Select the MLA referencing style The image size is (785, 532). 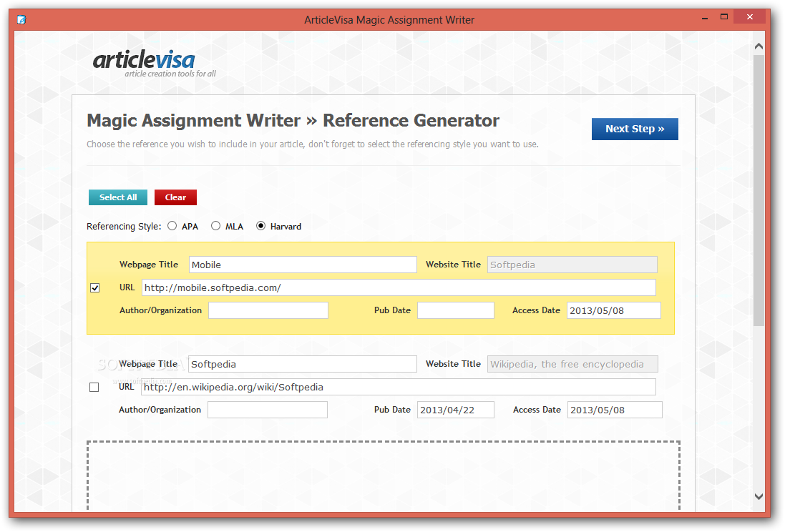[216, 226]
